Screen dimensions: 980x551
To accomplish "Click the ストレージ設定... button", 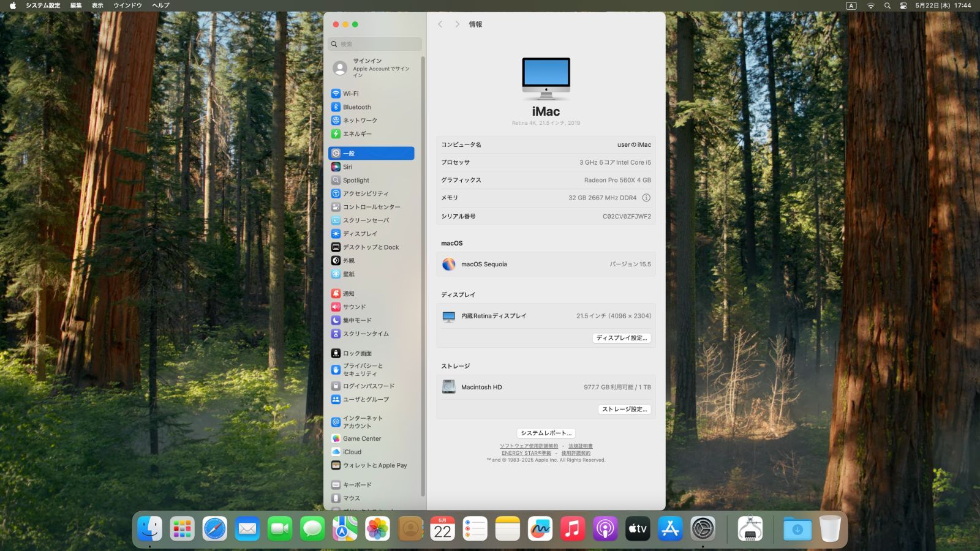I will [x=624, y=409].
